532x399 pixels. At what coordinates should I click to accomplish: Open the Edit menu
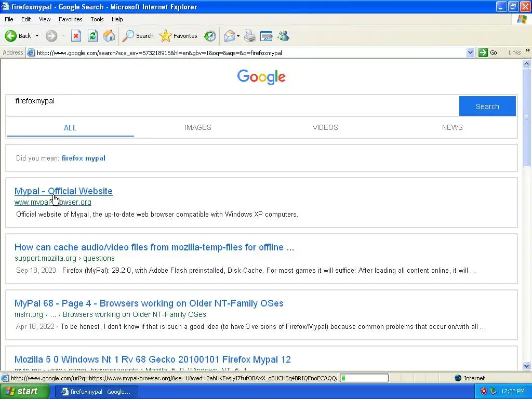[x=26, y=19]
